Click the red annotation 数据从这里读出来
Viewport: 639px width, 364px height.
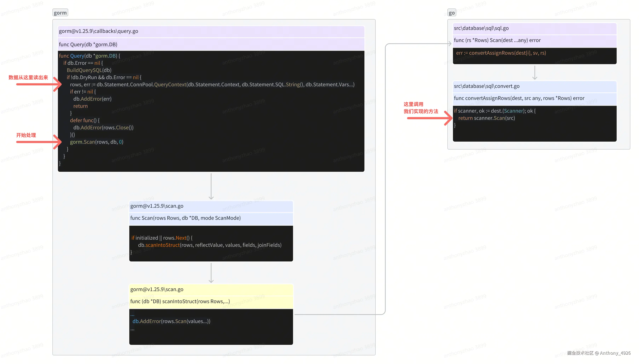(28, 77)
